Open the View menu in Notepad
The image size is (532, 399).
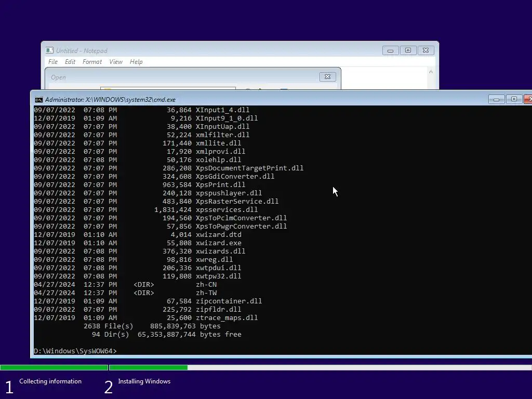coord(116,62)
